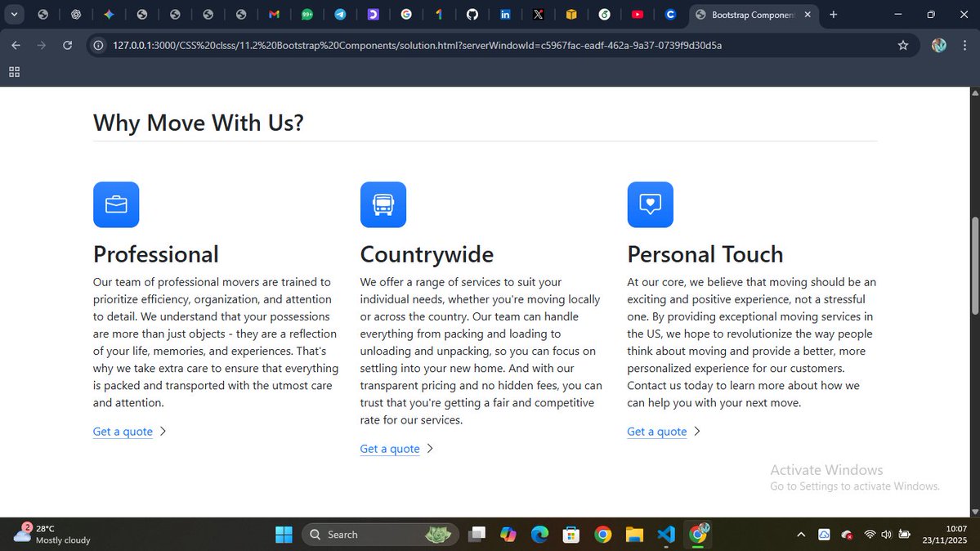This screenshot has width=980, height=551.
Task: Open the YouTube bookmark
Action: 638,14
